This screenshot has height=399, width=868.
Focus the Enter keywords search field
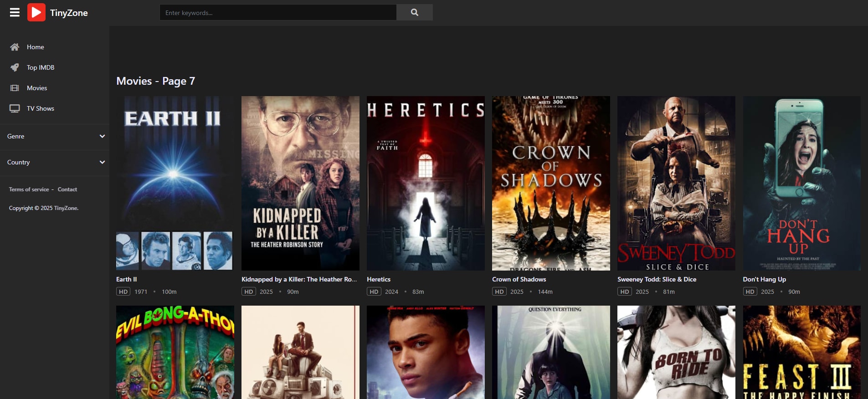click(278, 12)
